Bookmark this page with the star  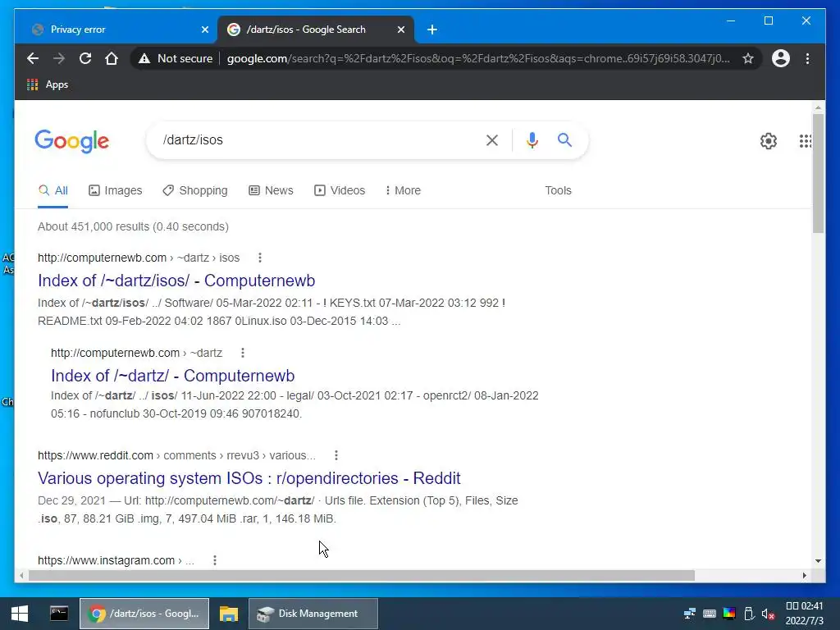[x=748, y=58]
